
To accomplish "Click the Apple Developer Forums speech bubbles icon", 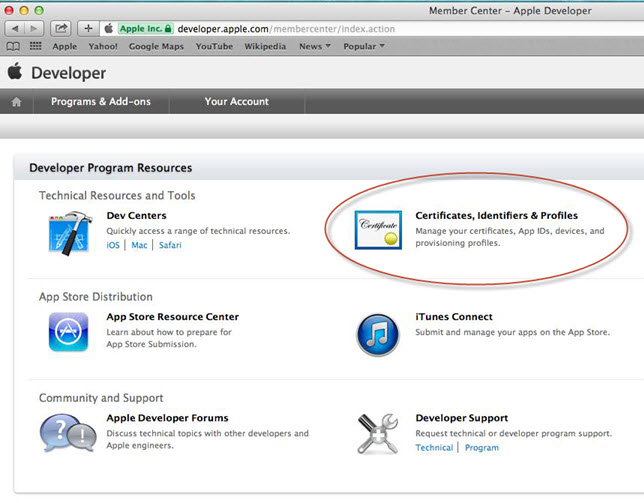I will [x=68, y=433].
